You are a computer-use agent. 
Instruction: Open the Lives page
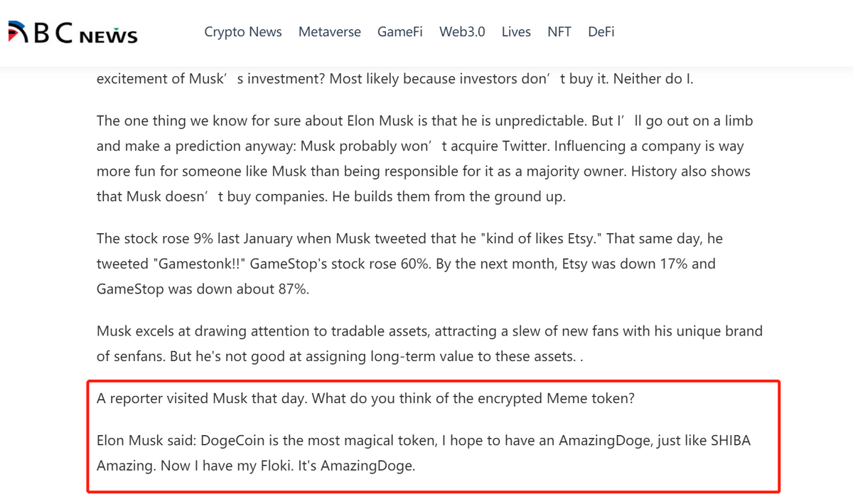point(516,32)
